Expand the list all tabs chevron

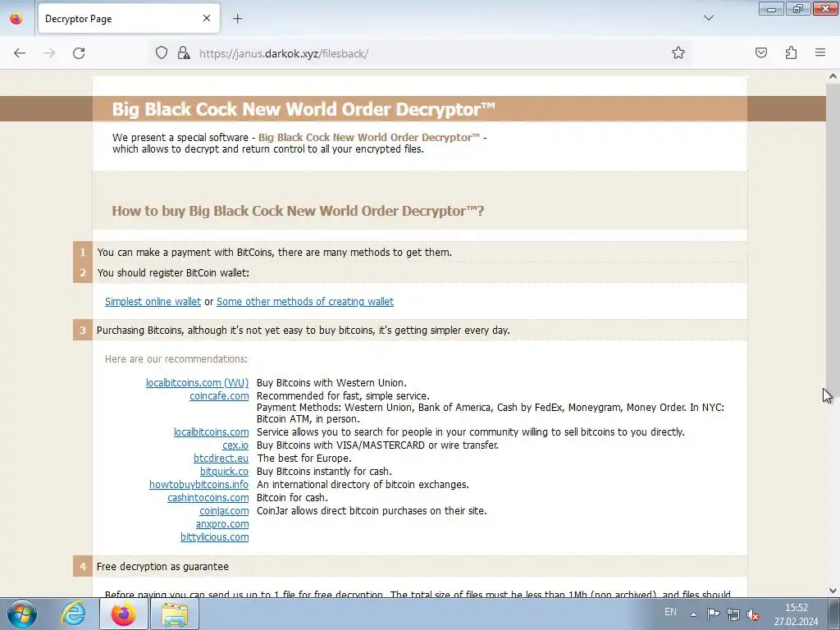click(709, 18)
